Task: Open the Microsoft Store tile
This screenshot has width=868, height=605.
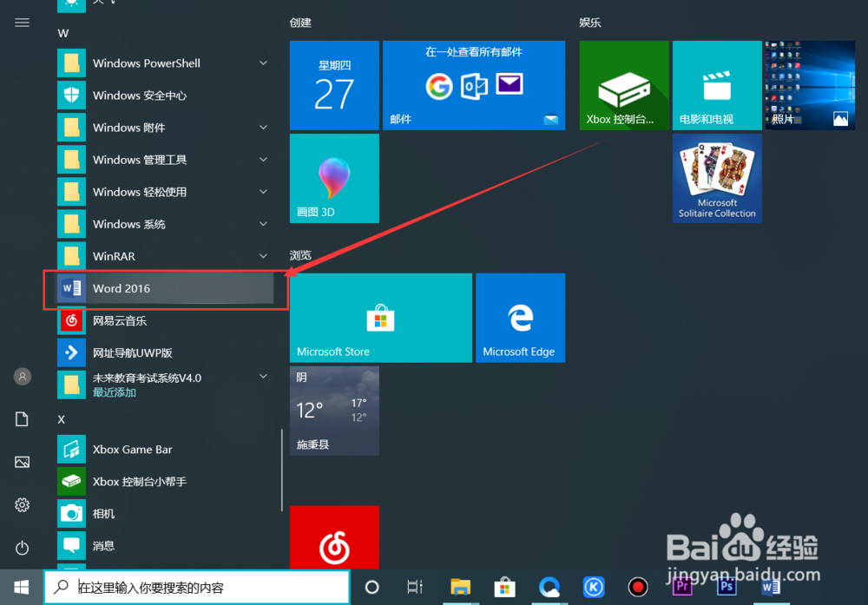Action: [x=381, y=318]
